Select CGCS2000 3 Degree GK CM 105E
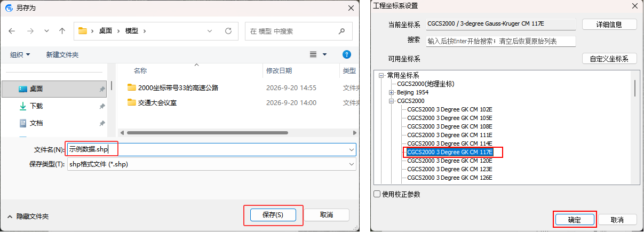 [x=449, y=118]
